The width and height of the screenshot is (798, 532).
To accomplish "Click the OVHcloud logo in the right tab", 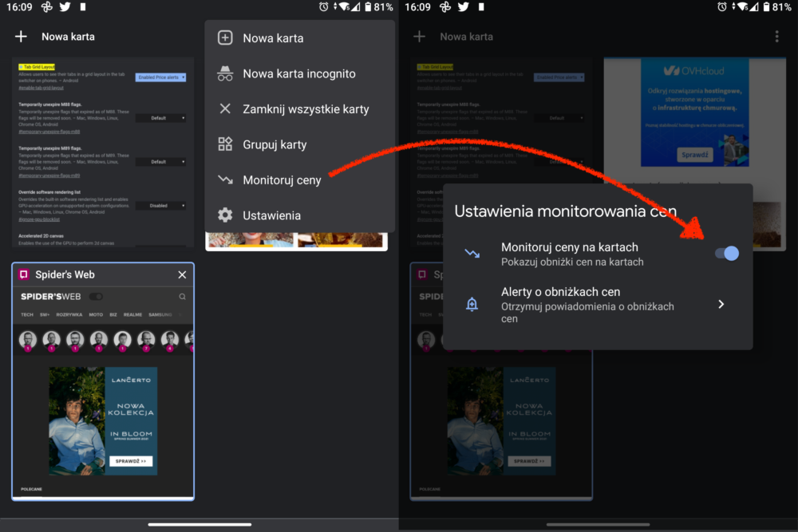I will [694, 71].
